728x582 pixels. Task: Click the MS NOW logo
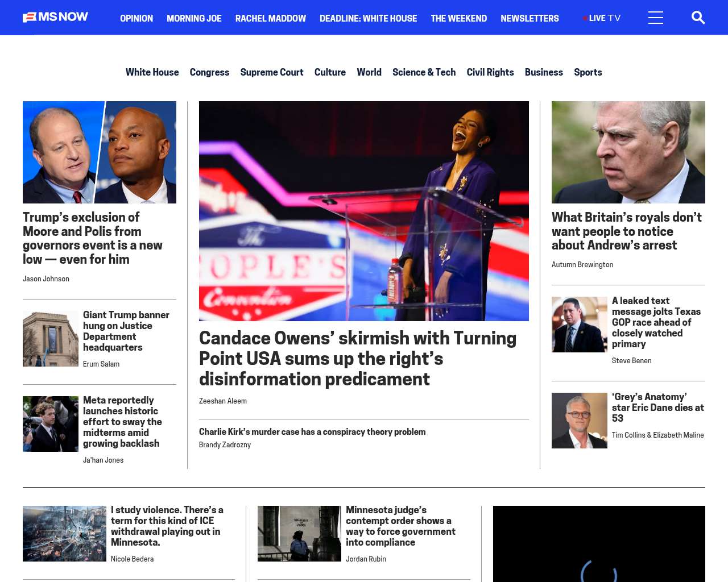coord(55,18)
